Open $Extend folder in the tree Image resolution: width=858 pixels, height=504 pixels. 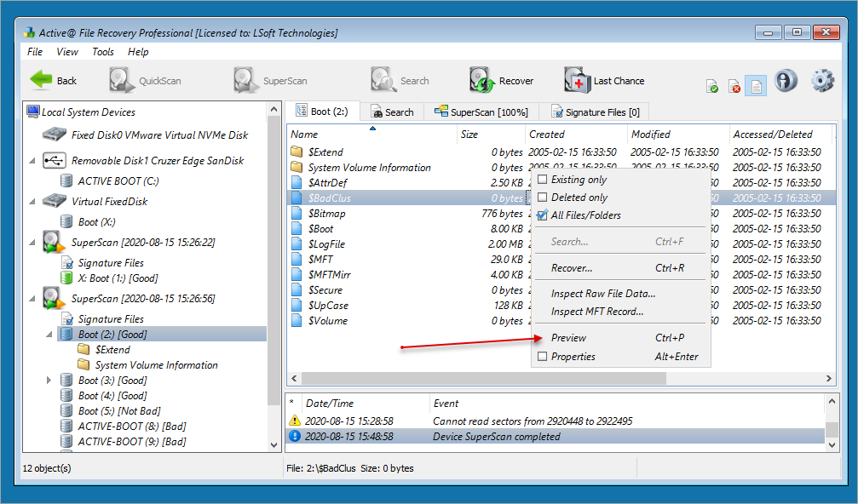[x=112, y=350]
